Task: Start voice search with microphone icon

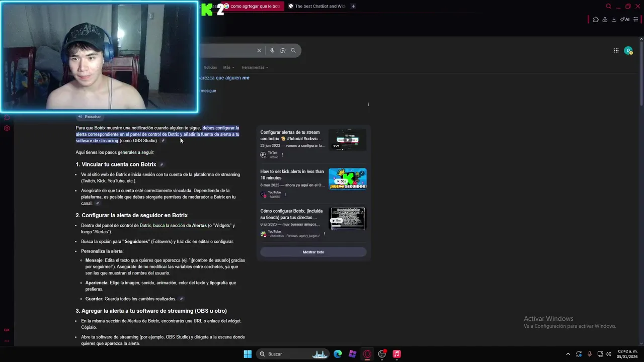Action: (x=272, y=50)
